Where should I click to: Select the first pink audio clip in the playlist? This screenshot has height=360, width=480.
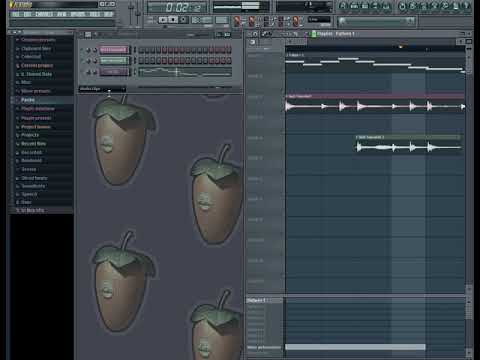[375, 103]
